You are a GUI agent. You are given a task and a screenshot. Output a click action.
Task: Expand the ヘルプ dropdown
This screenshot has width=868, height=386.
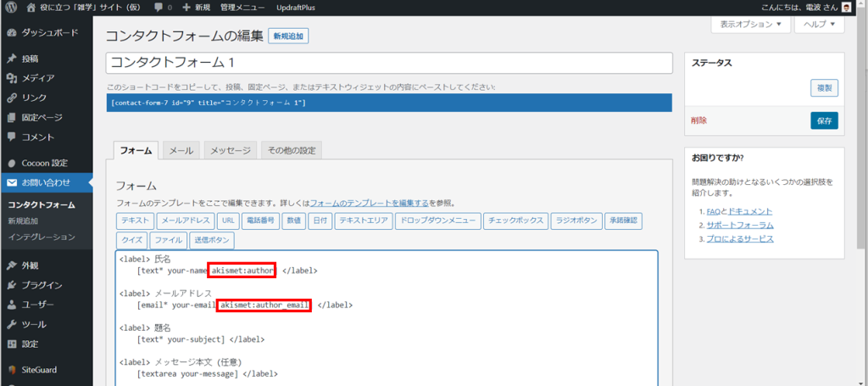click(820, 25)
